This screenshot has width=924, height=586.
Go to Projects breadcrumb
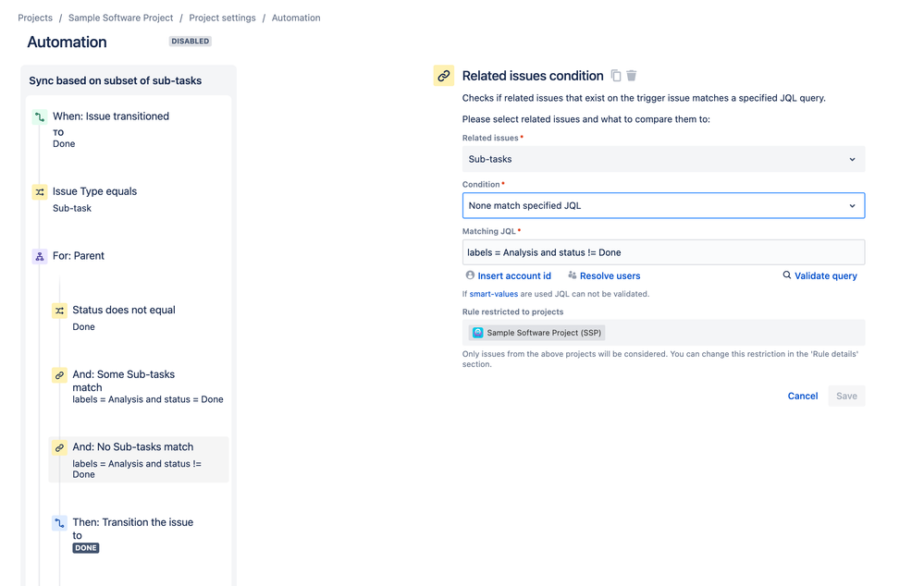(x=35, y=18)
